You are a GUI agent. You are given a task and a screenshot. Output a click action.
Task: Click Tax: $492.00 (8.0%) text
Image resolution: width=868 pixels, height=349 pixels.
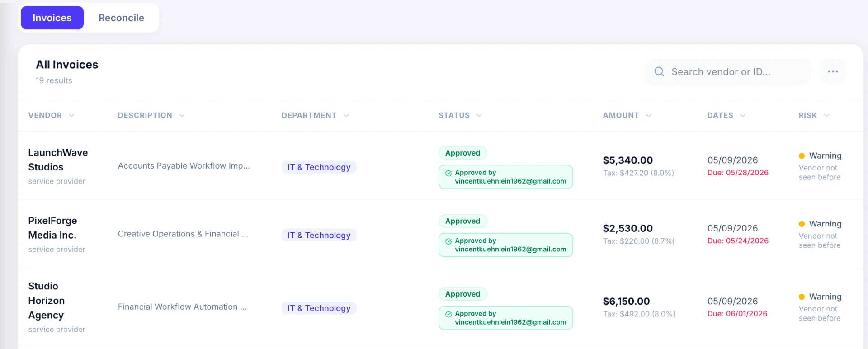click(x=639, y=314)
